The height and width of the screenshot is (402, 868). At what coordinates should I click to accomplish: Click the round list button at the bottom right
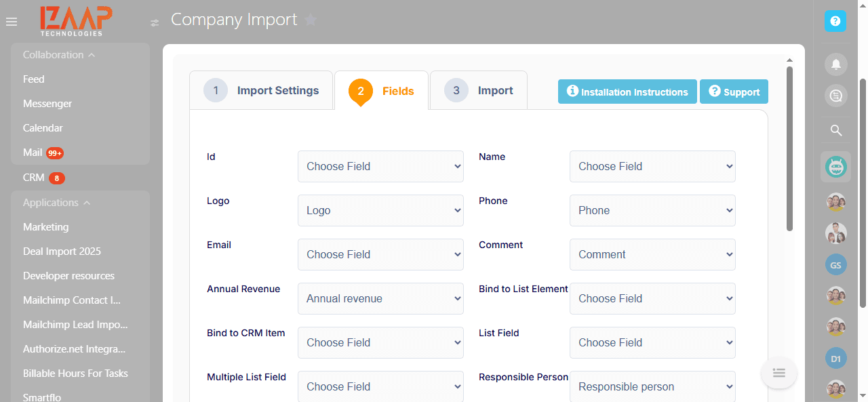778,373
